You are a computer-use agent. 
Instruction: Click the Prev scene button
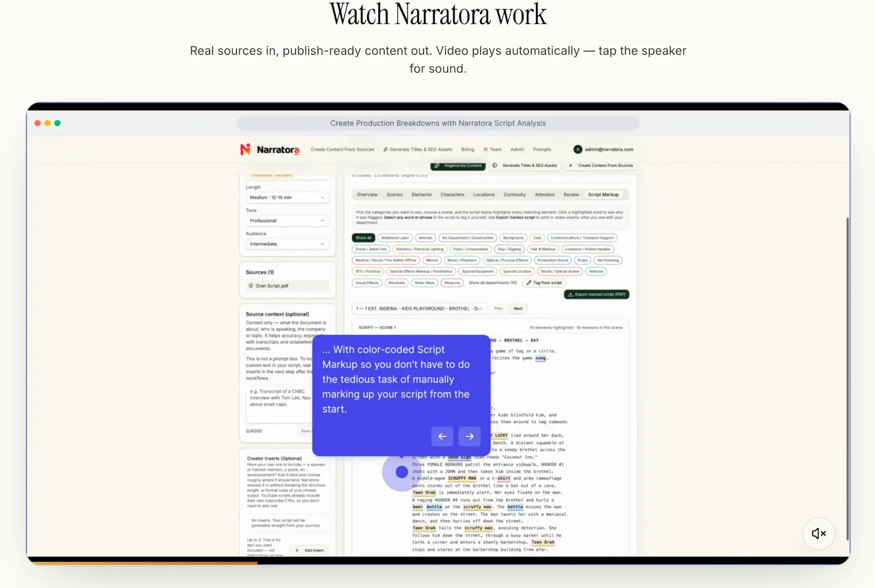(498, 308)
